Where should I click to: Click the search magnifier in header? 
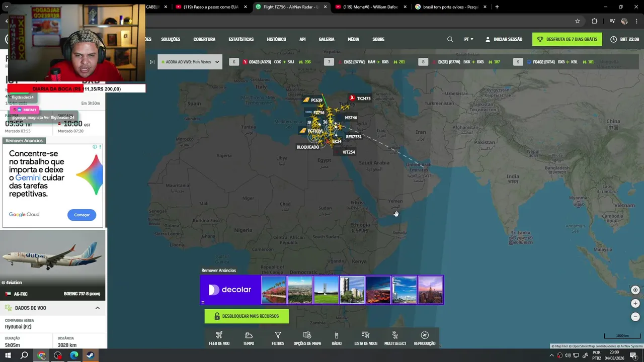tap(450, 39)
